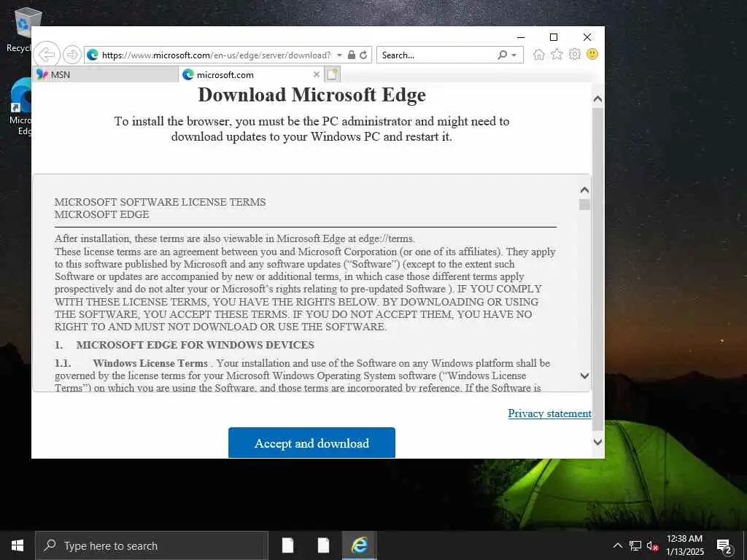Click the network status tray icon
Screen dimensions: 747x560
click(x=635, y=545)
